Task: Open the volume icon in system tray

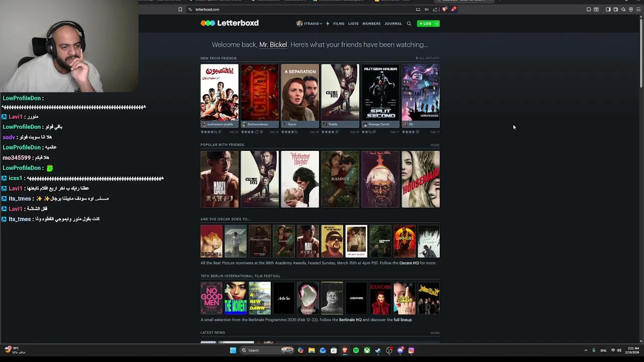Action: (x=619, y=350)
